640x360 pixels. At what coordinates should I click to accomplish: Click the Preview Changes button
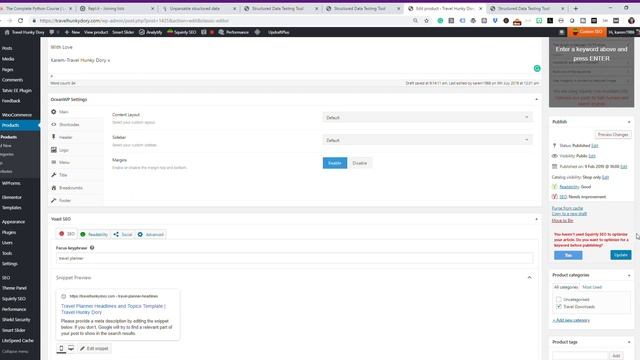613,134
